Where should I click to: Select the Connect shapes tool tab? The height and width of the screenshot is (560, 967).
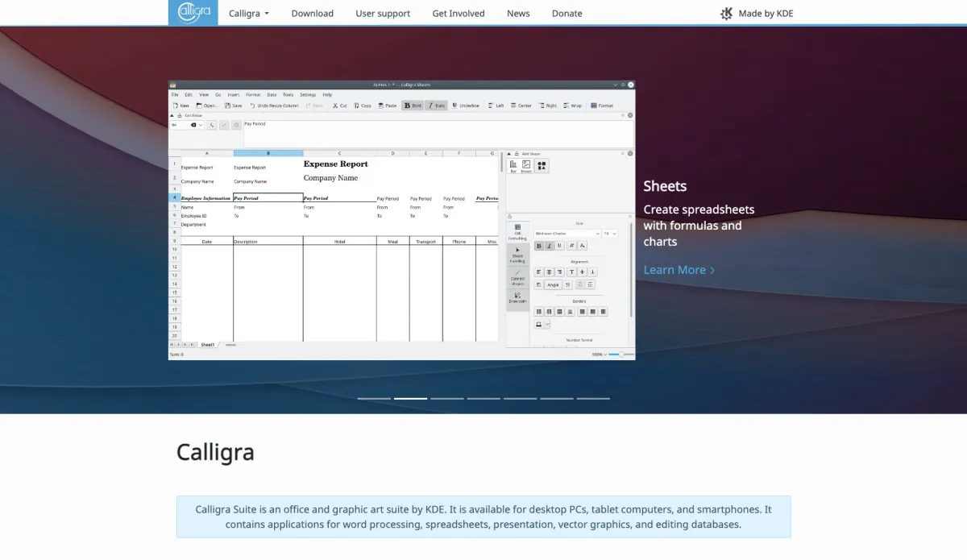click(x=517, y=278)
